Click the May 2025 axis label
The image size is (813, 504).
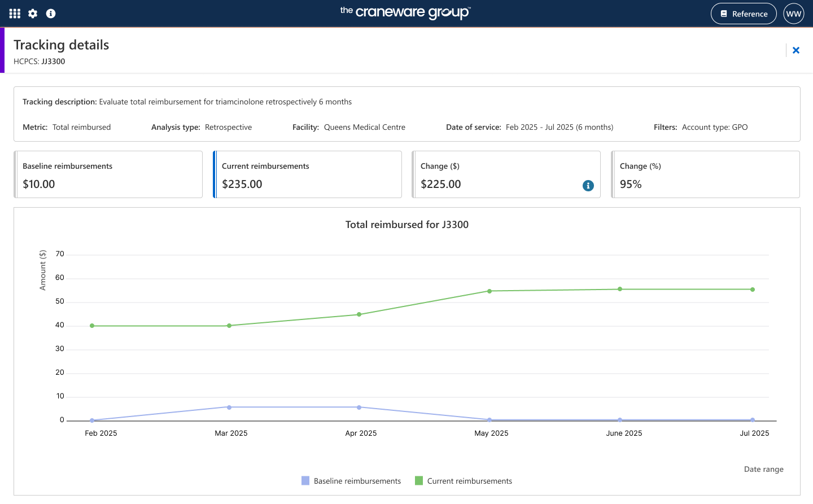pos(491,433)
